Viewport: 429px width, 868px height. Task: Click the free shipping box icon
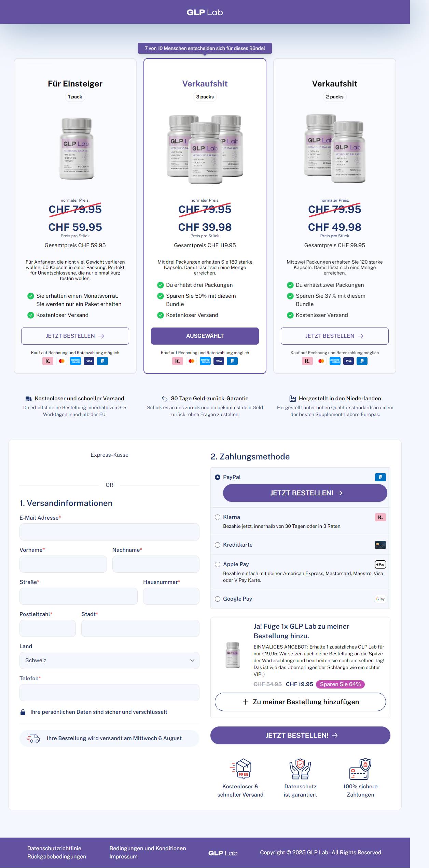[x=240, y=769]
